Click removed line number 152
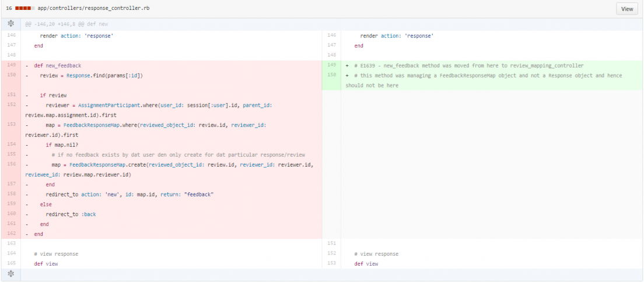Screen dimensions: 644x282 tap(11, 105)
